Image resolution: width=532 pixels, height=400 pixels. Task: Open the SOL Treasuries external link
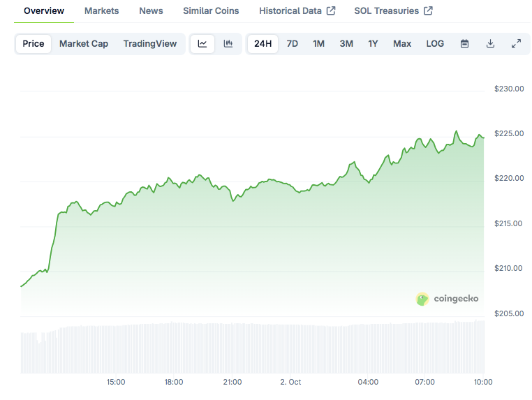pos(393,11)
